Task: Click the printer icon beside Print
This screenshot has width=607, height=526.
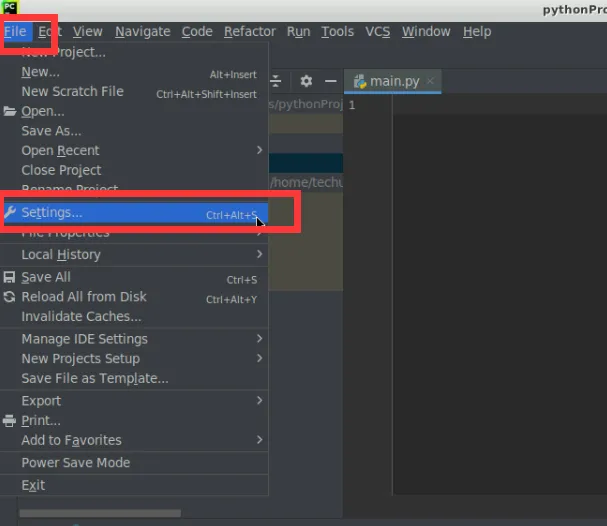Action: (9, 421)
